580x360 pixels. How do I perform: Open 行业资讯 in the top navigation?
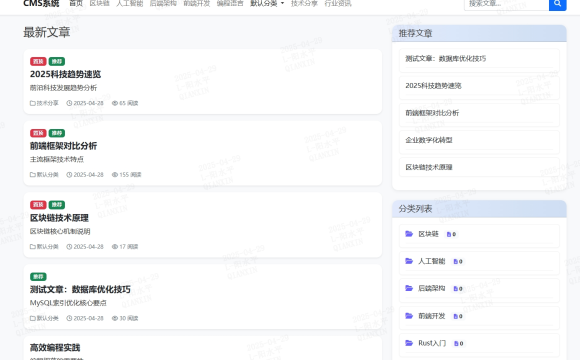click(338, 3)
